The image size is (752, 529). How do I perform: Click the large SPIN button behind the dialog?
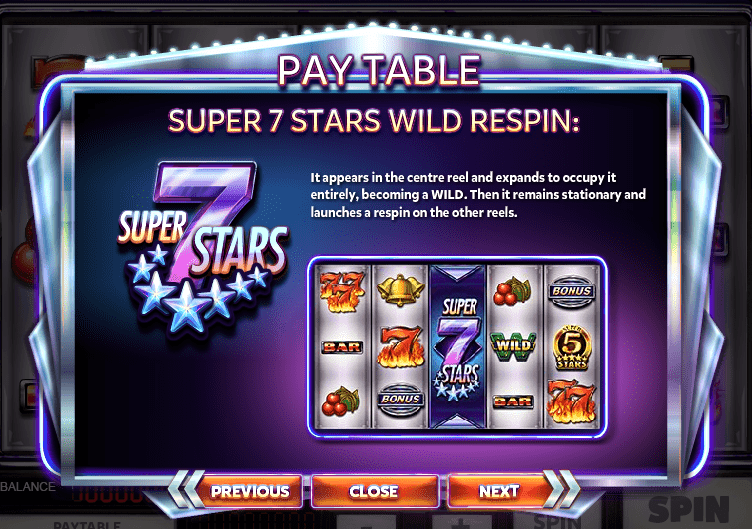689,509
